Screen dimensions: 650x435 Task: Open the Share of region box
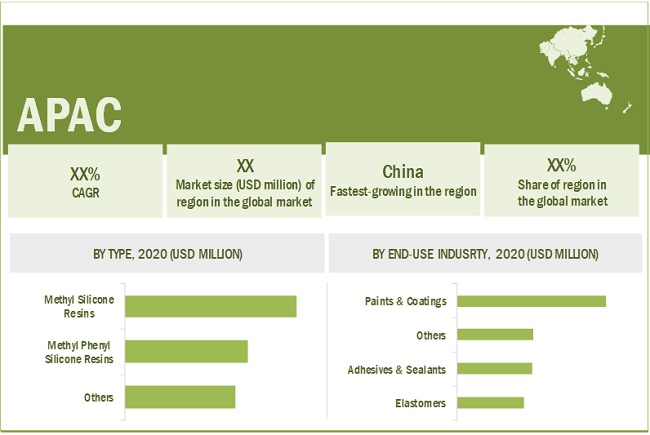pos(561,180)
